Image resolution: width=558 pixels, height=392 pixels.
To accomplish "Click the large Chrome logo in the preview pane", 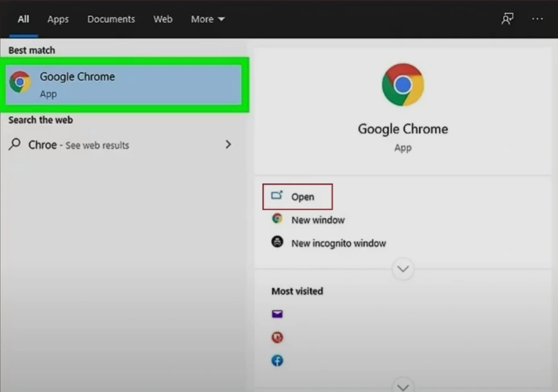I will point(403,85).
